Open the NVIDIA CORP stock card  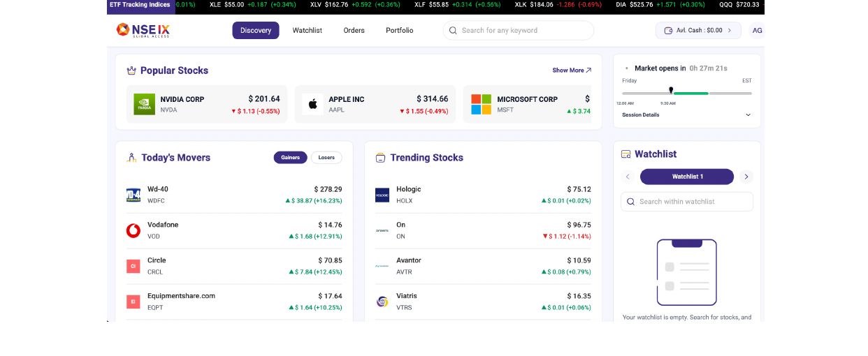click(x=207, y=104)
